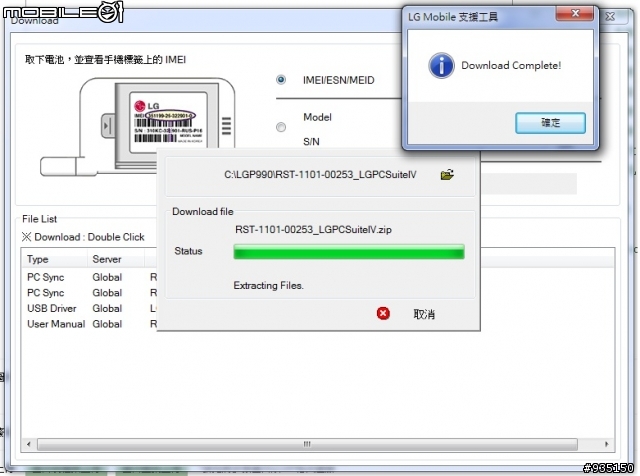
Task: Click the left scroll arrow of file list
Action: tap(28, 444)
